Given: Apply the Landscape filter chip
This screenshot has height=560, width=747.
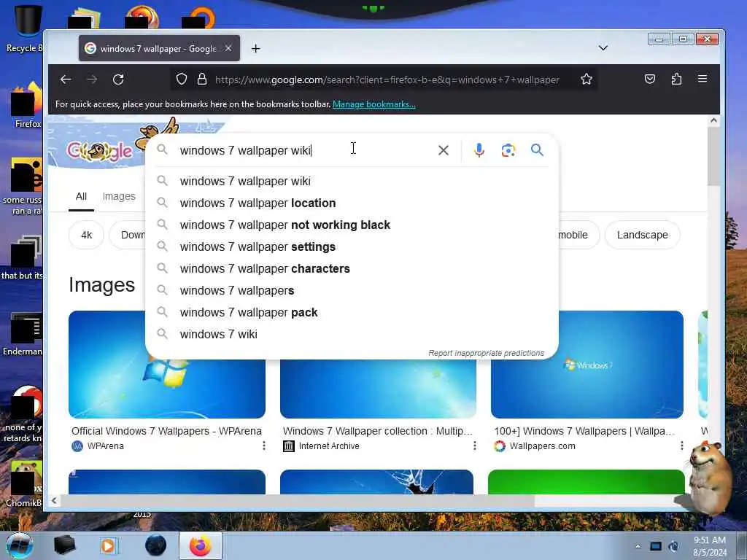Looking at the screenshot, I should 642,235.
